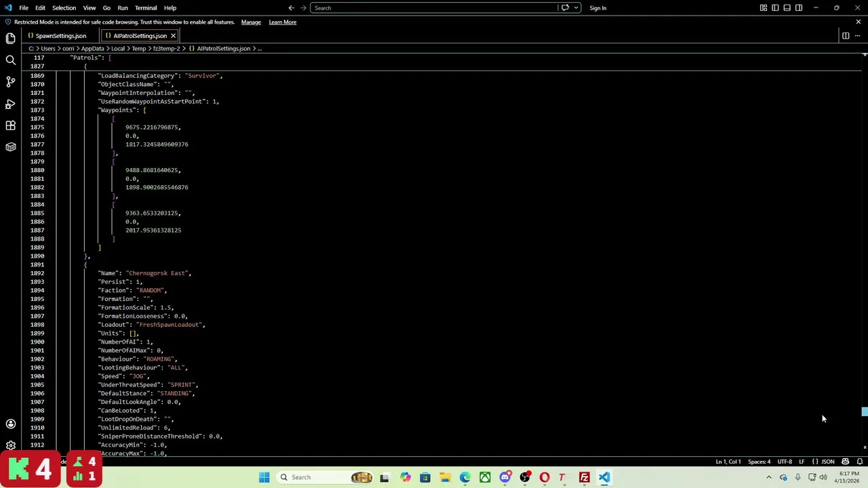The width and height of the screenshot is (868, 488).
Task: Click Ln 1, Col 1 in status bar
Action: click(728, 462)
